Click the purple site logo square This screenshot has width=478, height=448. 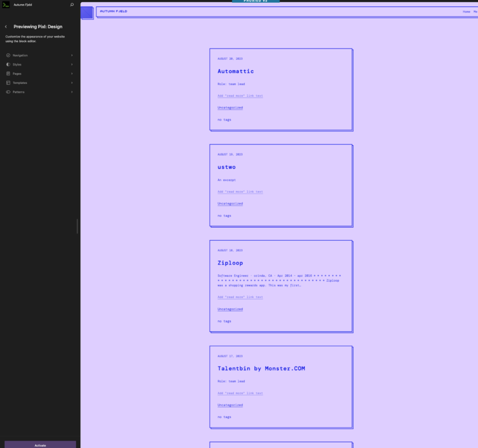87,13
